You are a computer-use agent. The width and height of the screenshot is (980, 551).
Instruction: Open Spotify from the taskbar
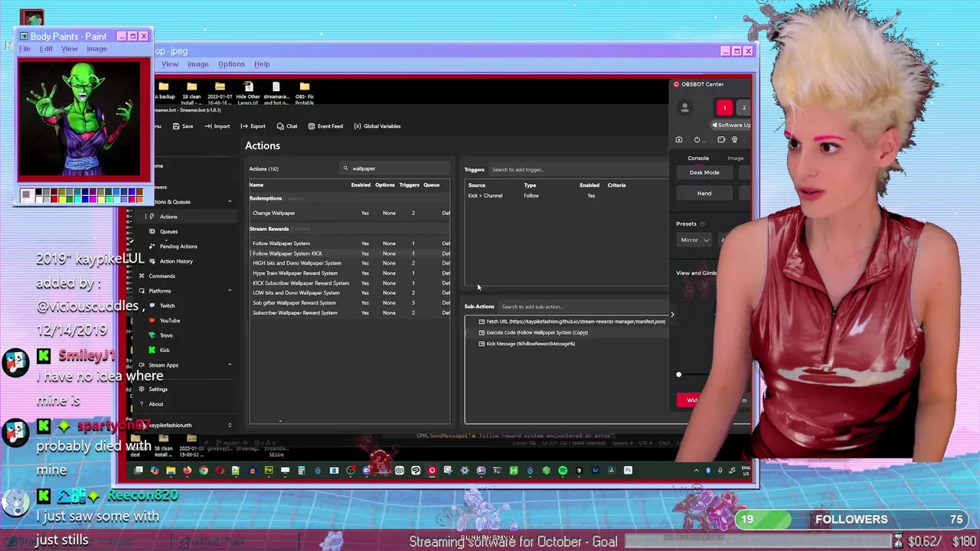click(x=563, y=470)
